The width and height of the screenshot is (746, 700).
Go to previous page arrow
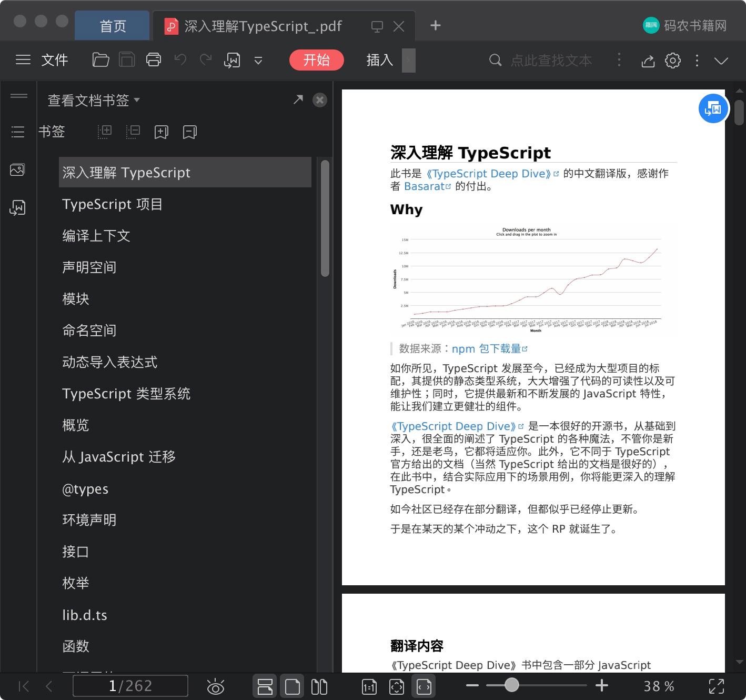pyautogui.click(x=49, y=686)
